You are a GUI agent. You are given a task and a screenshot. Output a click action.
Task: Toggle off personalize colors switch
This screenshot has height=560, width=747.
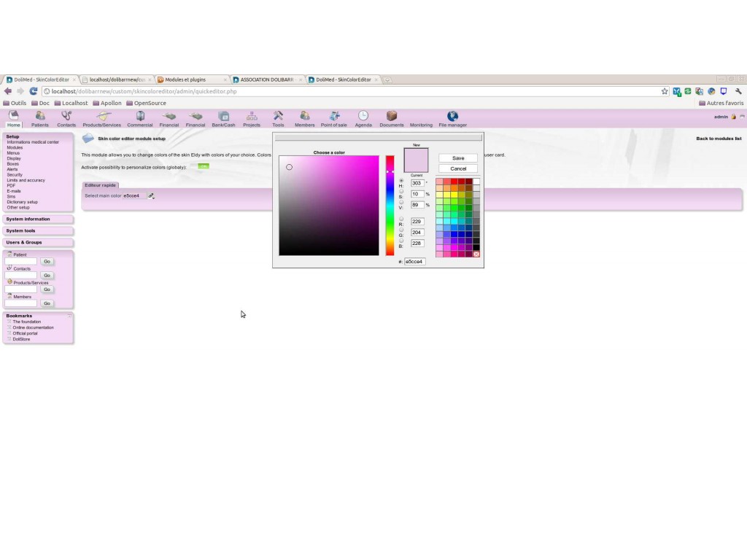click(x=199, y=166)
